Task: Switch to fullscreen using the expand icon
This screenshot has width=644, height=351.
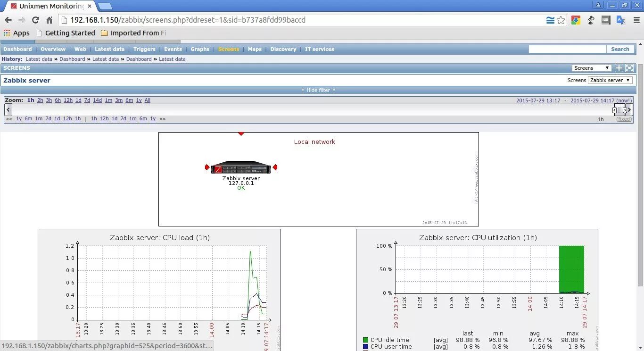Action: coord(629,67)
